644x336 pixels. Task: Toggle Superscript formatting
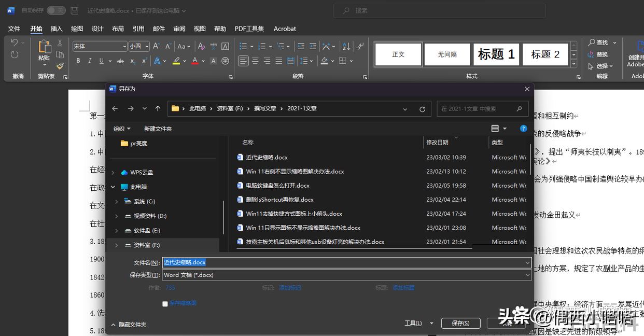[144, 61]
